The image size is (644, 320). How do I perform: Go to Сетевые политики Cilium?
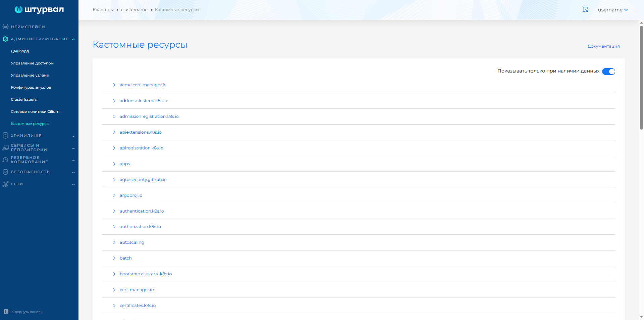(35, 111)
